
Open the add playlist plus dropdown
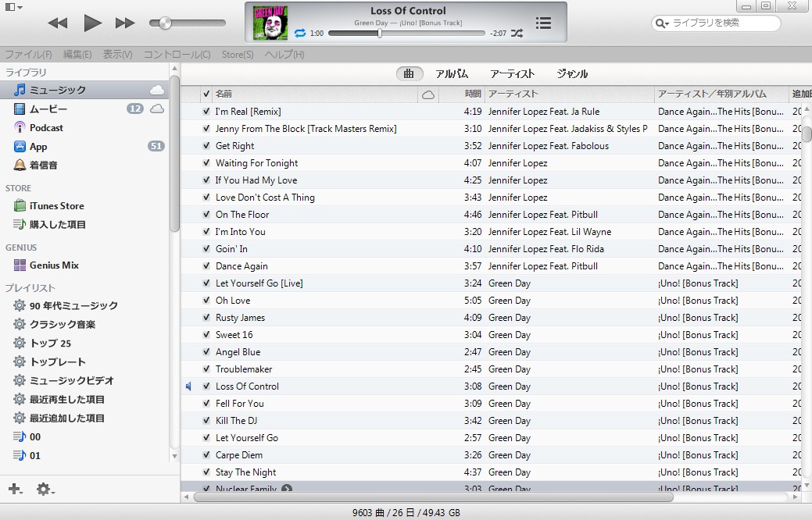click(x=16, y=489)
